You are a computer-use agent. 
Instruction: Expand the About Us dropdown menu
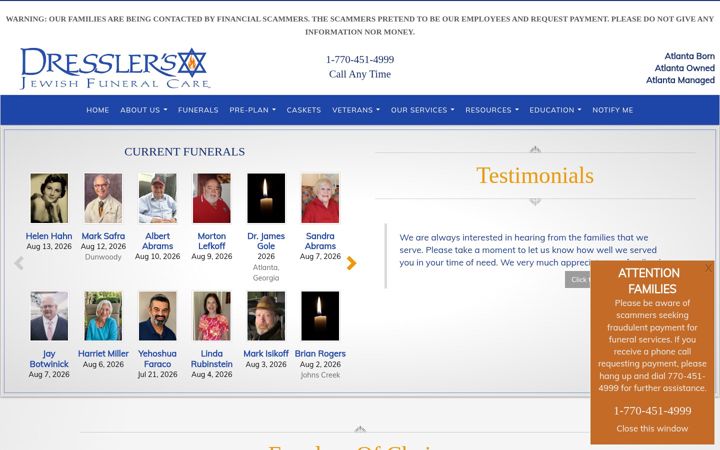click(144, 110)
